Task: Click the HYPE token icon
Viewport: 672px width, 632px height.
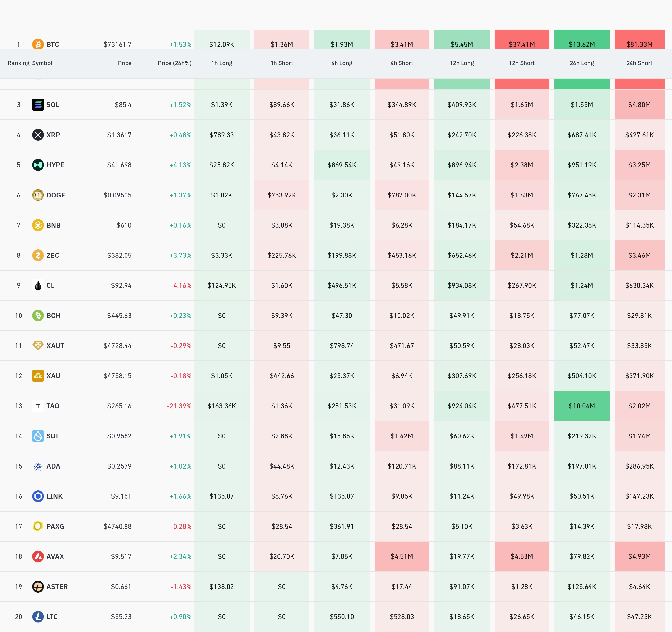Action: 38,165
